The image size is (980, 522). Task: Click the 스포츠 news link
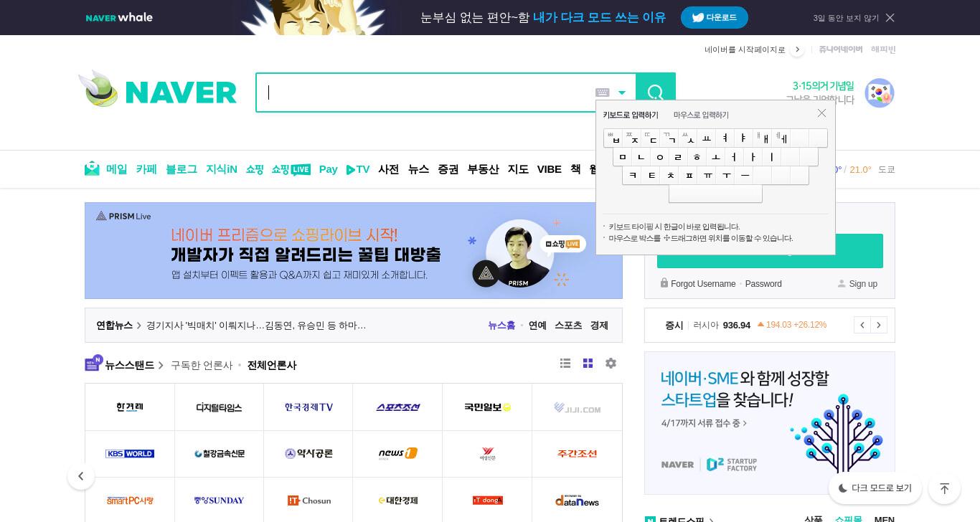(568, 326)
